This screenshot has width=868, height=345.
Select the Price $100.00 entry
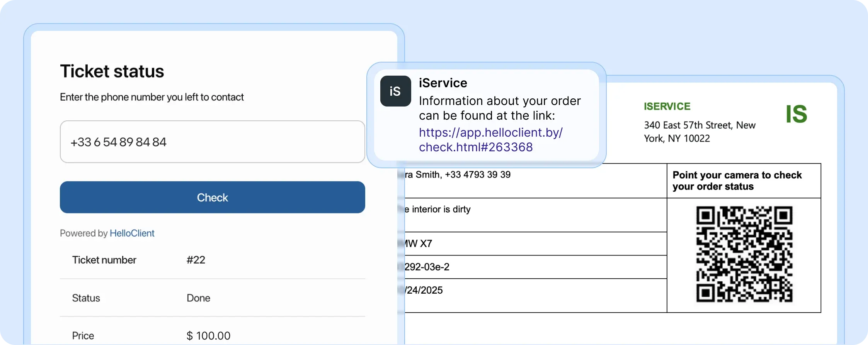(x=208, y=335)
